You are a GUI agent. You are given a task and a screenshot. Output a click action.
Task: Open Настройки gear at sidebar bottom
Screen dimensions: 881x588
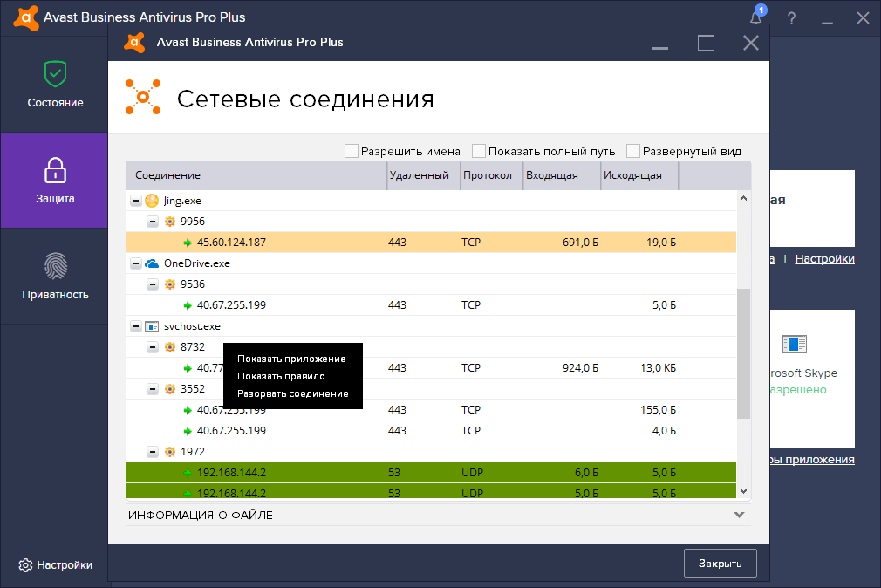point(55,565)
